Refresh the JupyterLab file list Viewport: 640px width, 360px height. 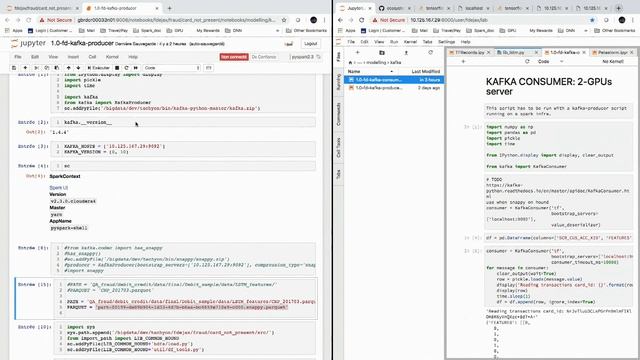click(430, 53)
